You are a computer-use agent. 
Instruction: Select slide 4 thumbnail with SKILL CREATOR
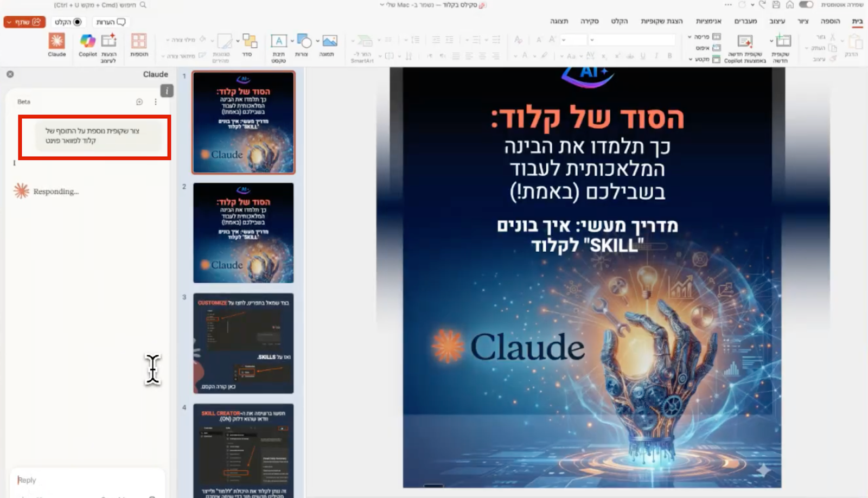tap(244, 450)
